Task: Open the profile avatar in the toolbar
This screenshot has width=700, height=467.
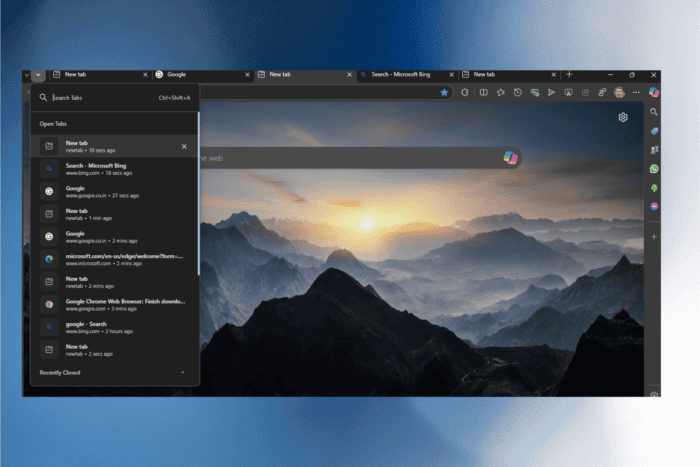Action: (619, 92)
